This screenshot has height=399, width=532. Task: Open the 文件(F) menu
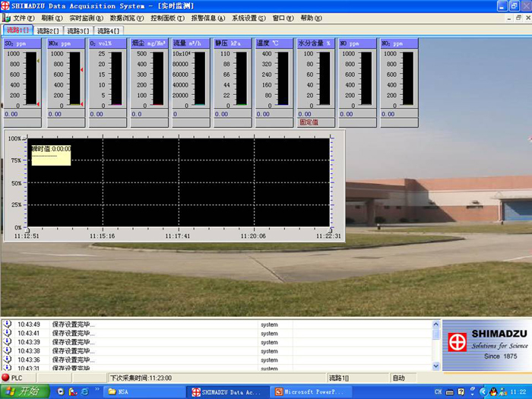point(24,17)
